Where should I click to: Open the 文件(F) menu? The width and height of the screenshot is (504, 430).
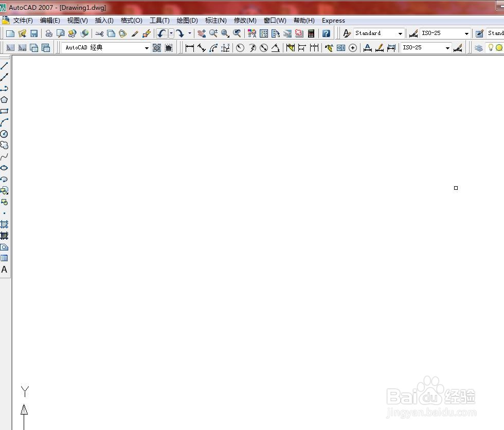[x=23, y=21]
